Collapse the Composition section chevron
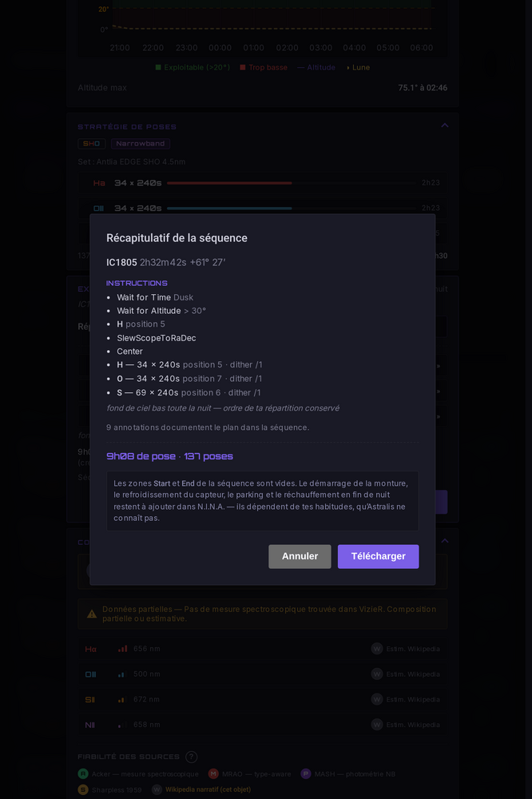The width and height of the screenshot is (532, 799). 445,541
